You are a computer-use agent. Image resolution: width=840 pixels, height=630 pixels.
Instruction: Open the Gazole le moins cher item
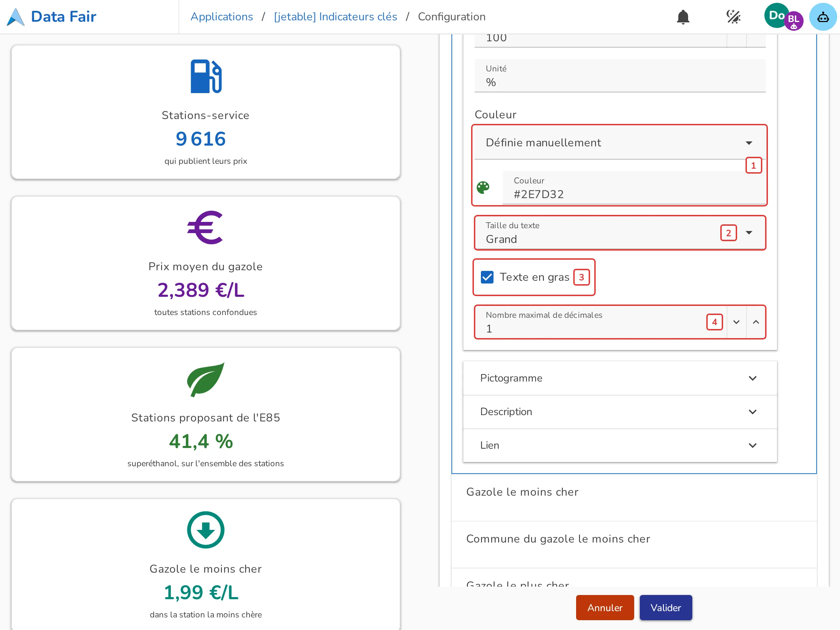tap(634, 497)
